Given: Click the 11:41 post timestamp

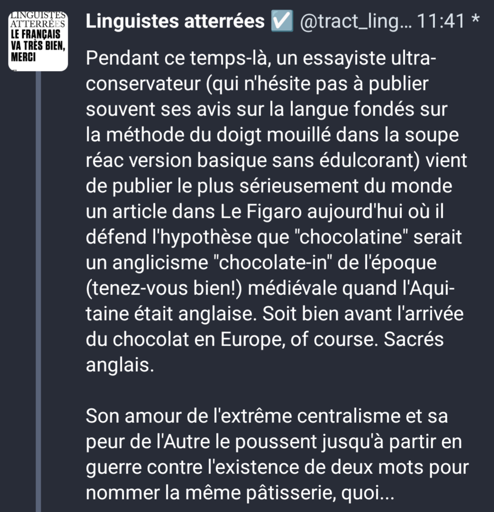Looking at the screenshot, I should point(441,21).
